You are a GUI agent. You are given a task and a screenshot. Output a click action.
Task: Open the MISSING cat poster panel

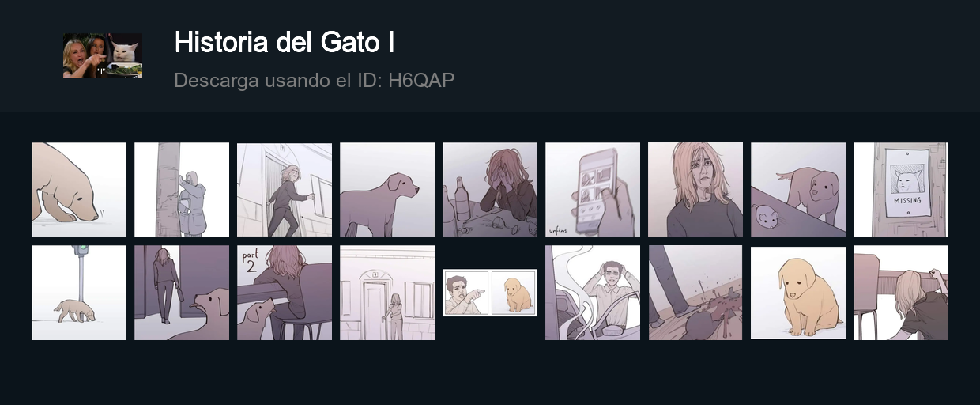pyautogui.click(x=901, y=190)
